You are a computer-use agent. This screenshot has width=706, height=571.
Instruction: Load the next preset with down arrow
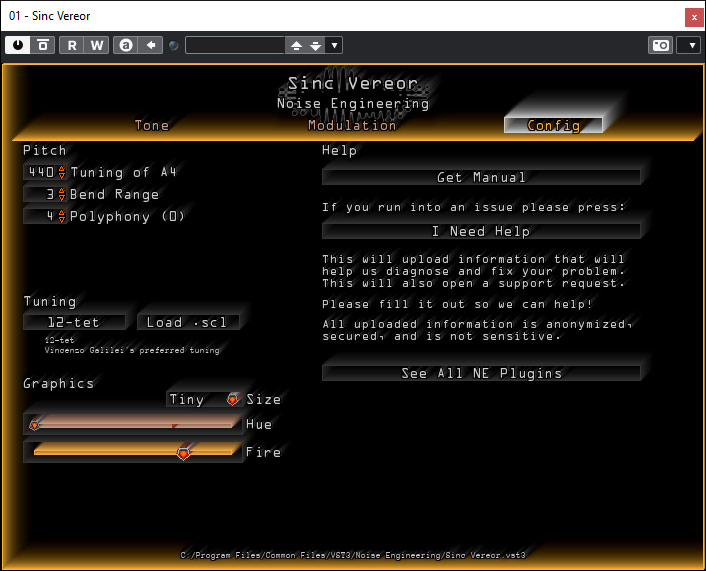coord(315,45)
